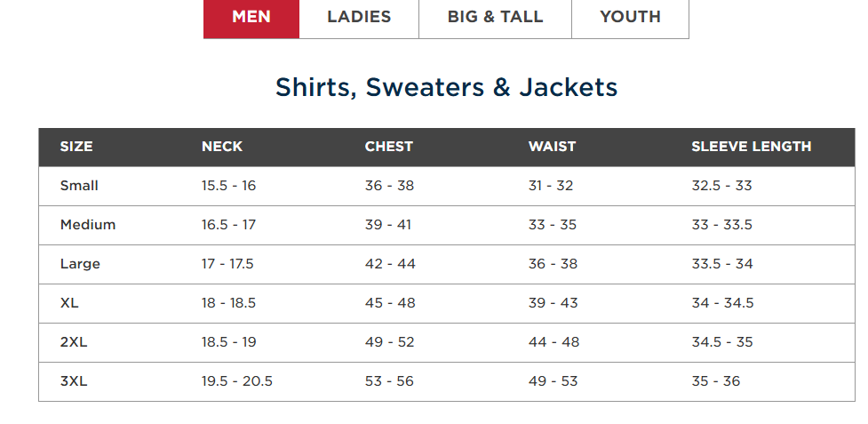Click the WAIST column header
The height and width of the screenshot is (424, 868).
pyautogui.click(x=552, y=147)
